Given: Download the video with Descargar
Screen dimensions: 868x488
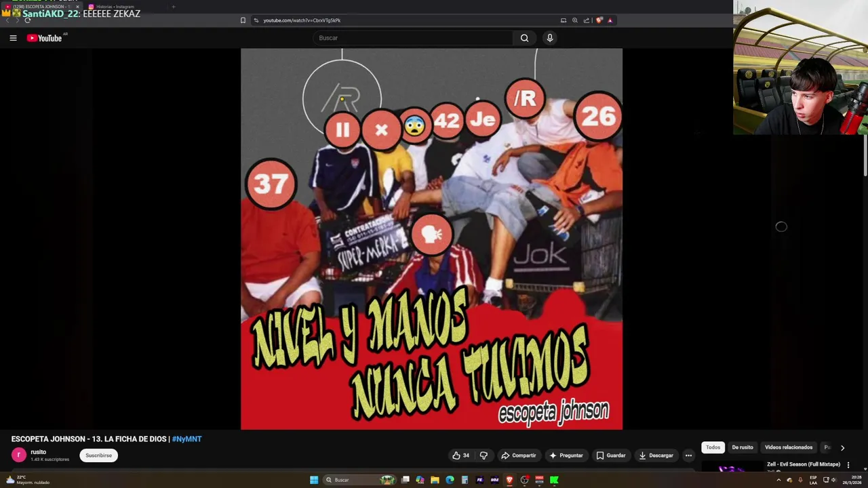Looking at the screenshot, I should [x=656, y=455].
